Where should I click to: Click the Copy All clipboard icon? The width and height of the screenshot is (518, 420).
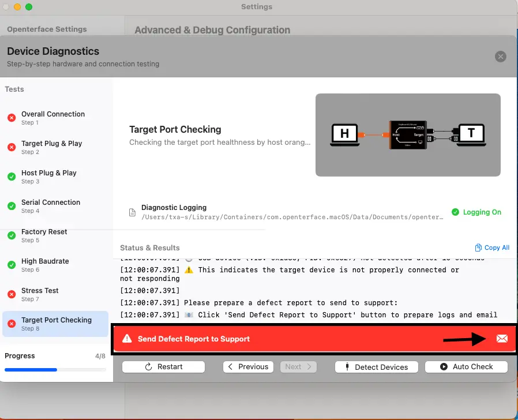(478, 247)
